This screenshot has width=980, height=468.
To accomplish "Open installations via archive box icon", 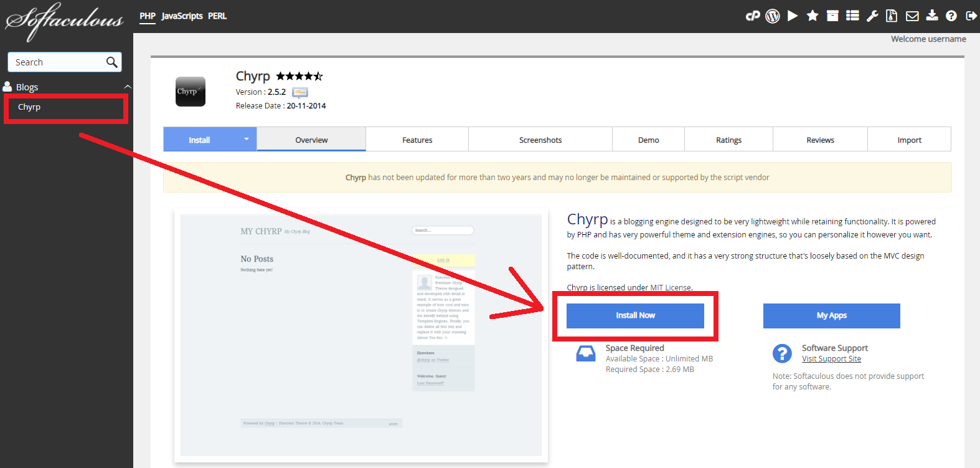I will coord(832,16).
